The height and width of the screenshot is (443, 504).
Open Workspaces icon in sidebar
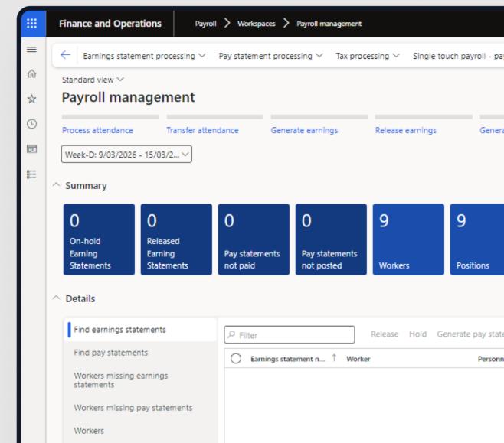(31, 148)
